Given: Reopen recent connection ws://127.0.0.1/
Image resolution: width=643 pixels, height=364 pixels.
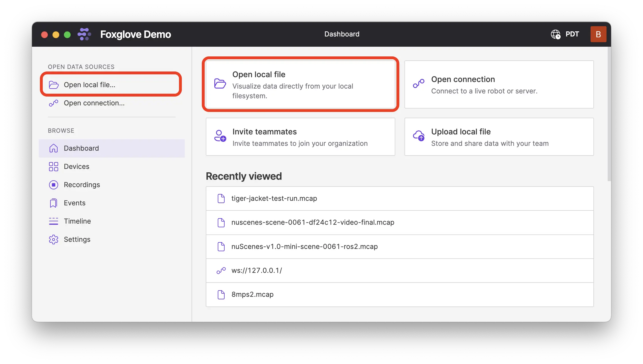Looking at the screenshot, I should pos(400,271).
